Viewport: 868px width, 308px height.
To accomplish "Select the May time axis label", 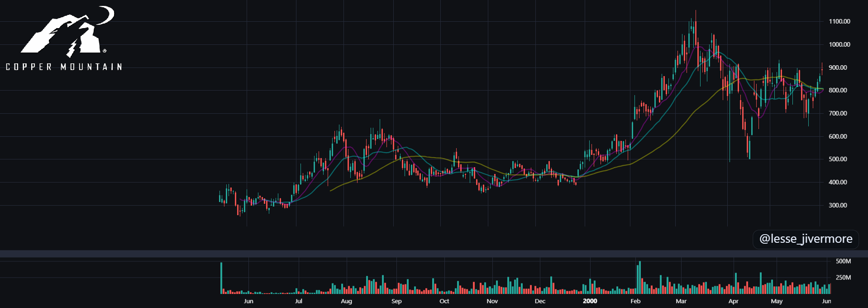I will pyautogui.click(x=777, y=301).
